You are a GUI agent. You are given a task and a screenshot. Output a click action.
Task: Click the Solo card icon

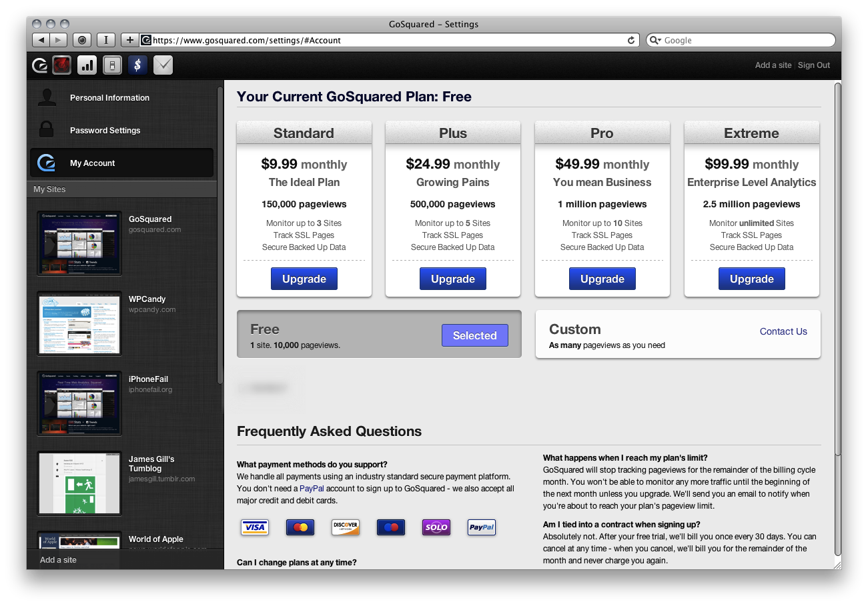[436, 527]
